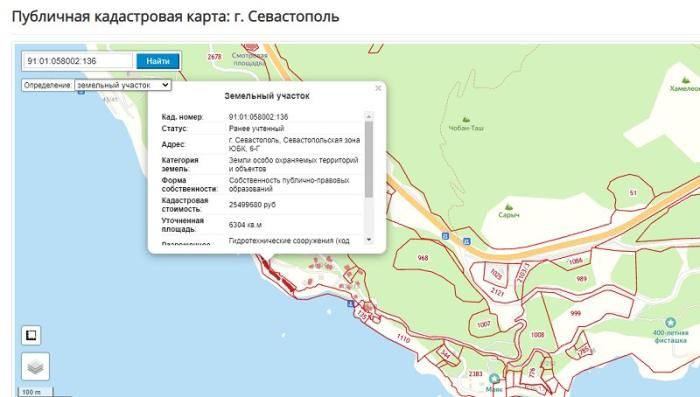Screen dimensions: 700x397
Task: Click the 400-летняя фисташка landmark icon
Action: point(670,322)
